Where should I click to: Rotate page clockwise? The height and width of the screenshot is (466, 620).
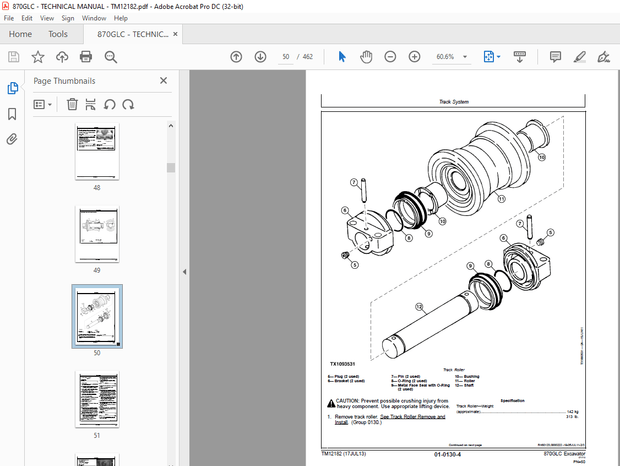[x=128, y=104]
